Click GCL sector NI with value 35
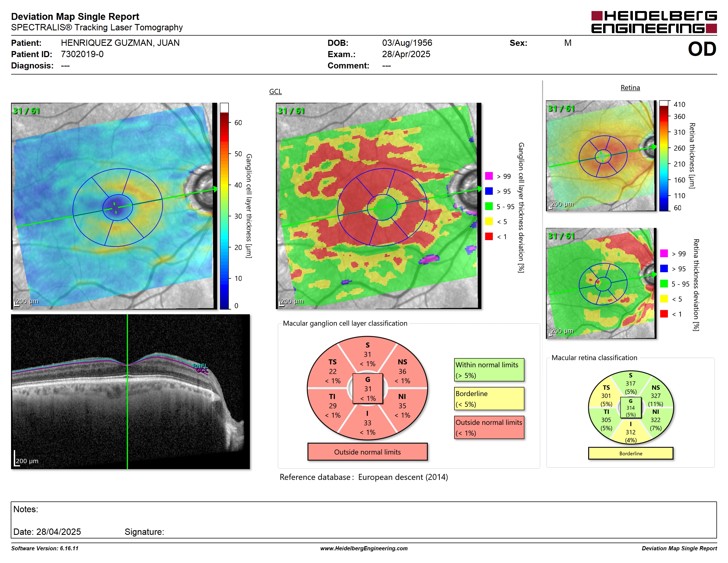The height and width of the screenshot is (563, 728). click(402, 406)
